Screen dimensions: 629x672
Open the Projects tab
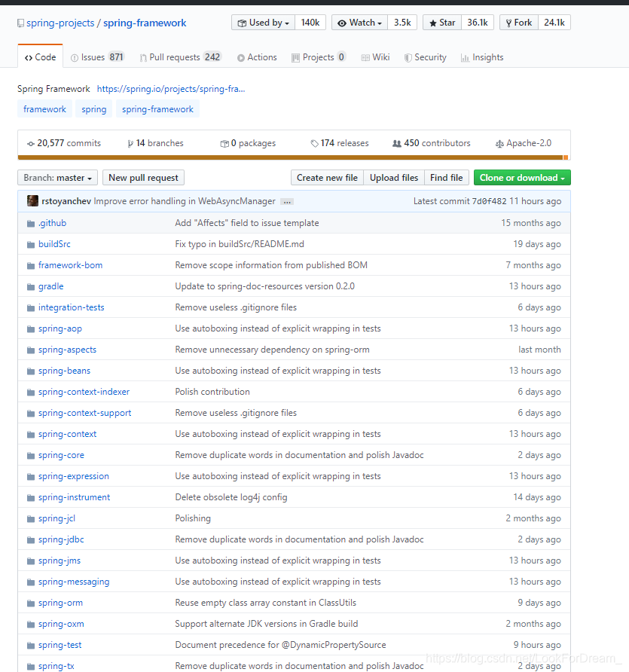[x=319, y=57]
